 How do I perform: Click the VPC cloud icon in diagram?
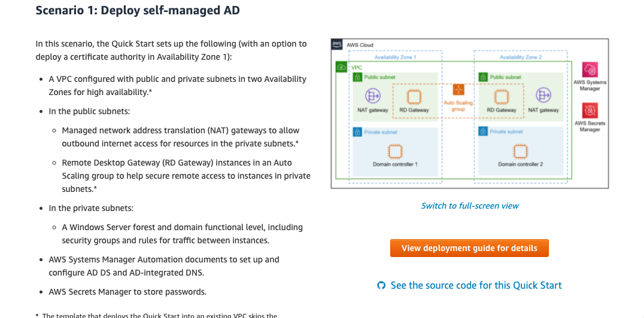[x=341, y=67]
